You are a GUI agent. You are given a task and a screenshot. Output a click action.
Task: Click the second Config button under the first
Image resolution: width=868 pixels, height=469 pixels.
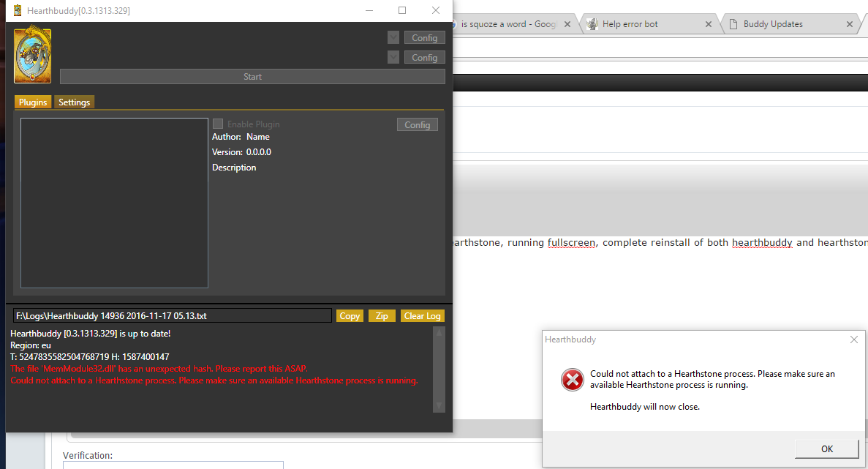coord(425,58)
